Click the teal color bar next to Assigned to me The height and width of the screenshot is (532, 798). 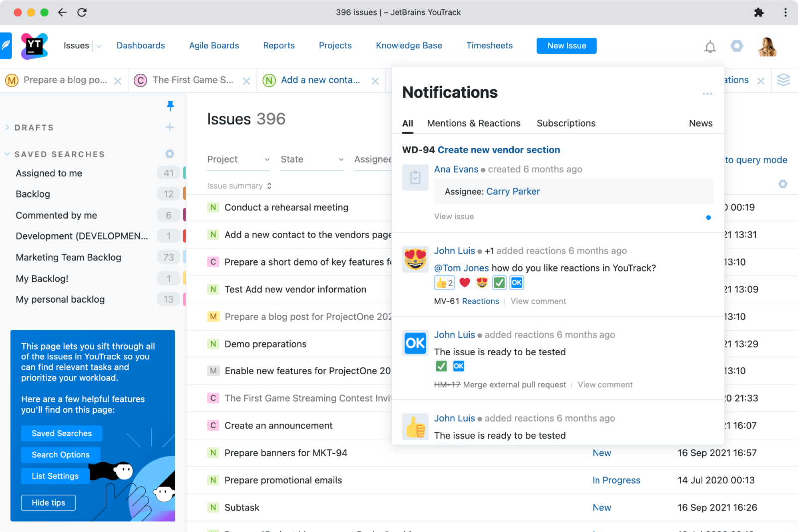coord(184,173)
